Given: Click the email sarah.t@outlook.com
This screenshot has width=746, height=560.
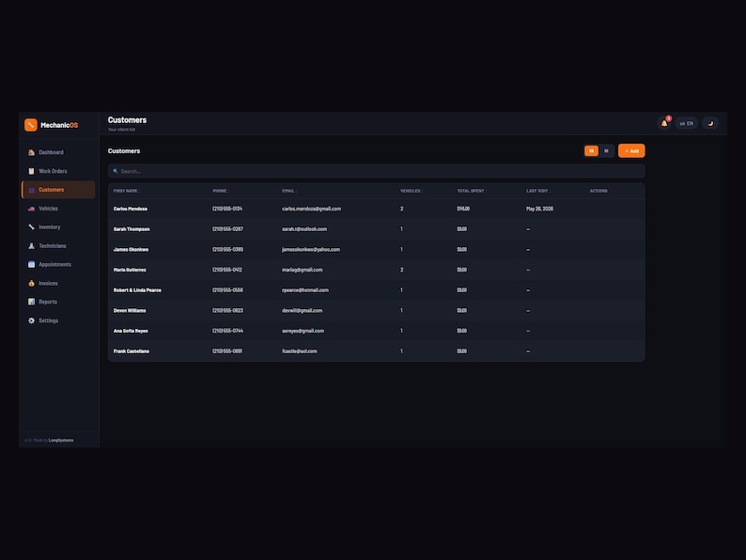Looking at the screenshot, I should (x=304, y=229).
